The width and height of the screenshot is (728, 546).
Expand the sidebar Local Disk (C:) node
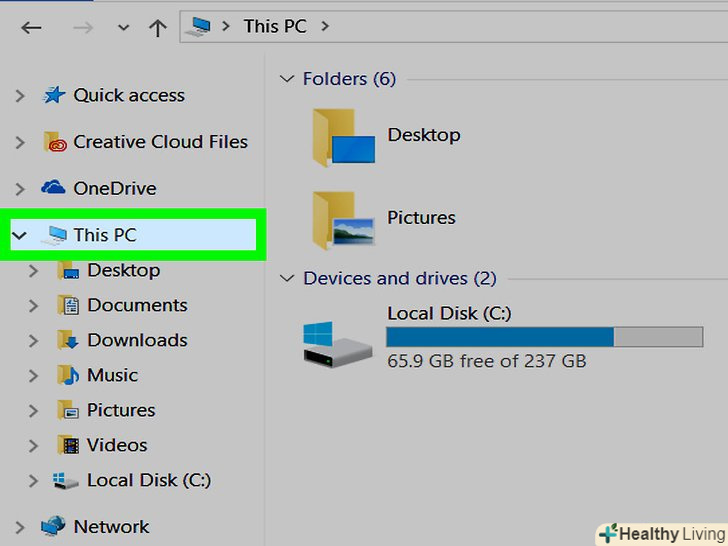tap(33, 481)
